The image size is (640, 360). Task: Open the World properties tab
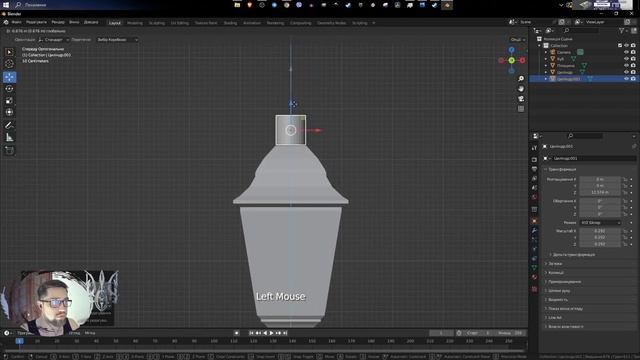tap(534, 197)
